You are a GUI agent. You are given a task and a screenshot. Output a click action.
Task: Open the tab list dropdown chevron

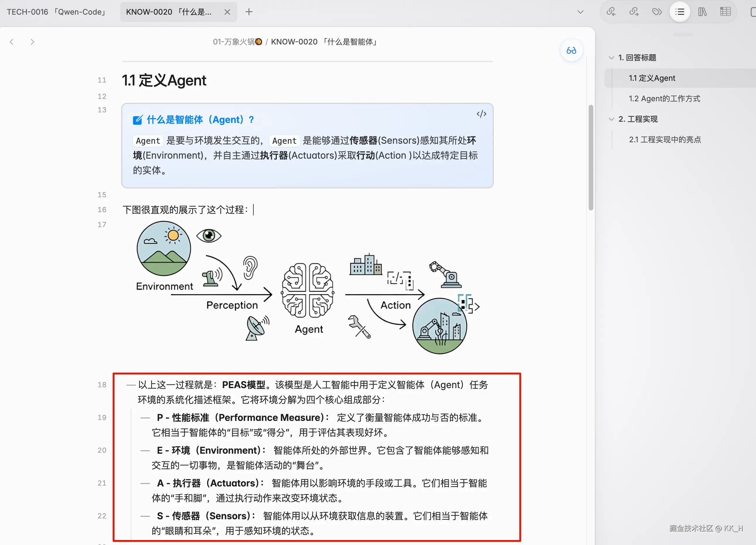click(x=580, y=11)
